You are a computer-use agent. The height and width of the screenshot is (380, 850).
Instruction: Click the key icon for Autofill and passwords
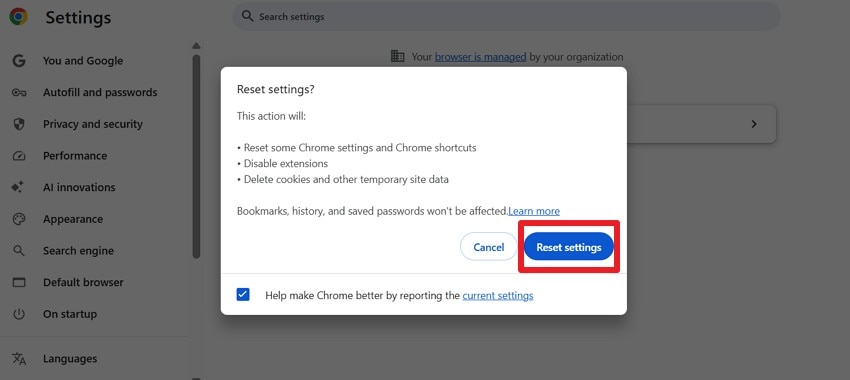click(19, 93)
